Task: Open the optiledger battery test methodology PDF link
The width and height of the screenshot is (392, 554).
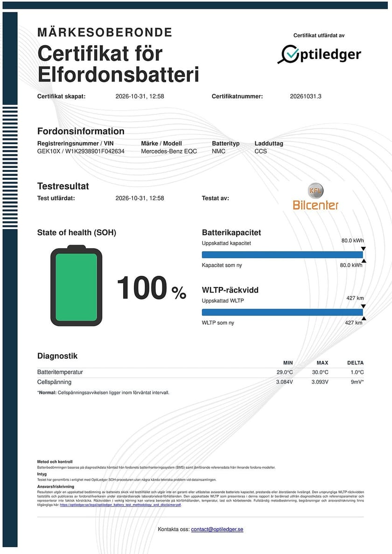Action: 120,505
